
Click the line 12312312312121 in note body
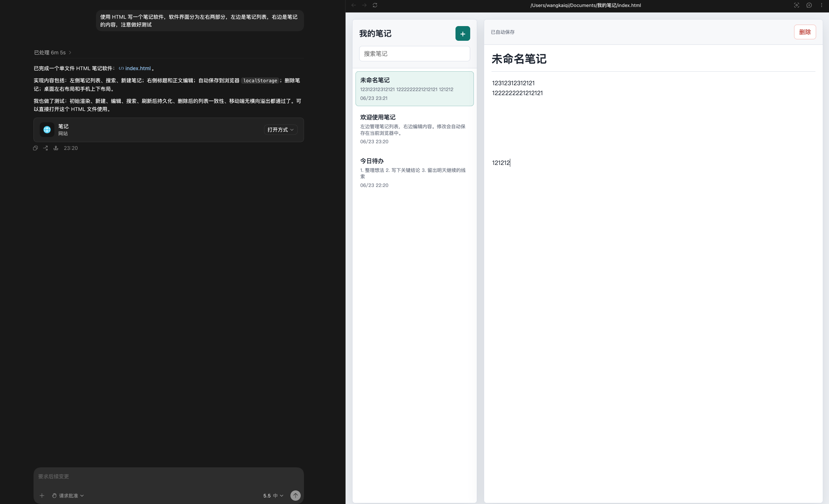[513, 83]
